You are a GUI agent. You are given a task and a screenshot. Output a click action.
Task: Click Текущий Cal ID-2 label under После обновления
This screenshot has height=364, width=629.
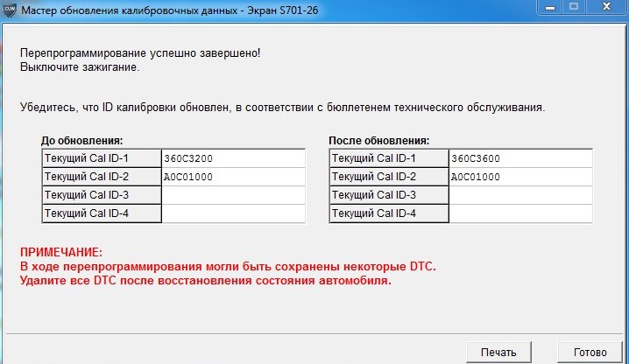(x=374, y=177)
